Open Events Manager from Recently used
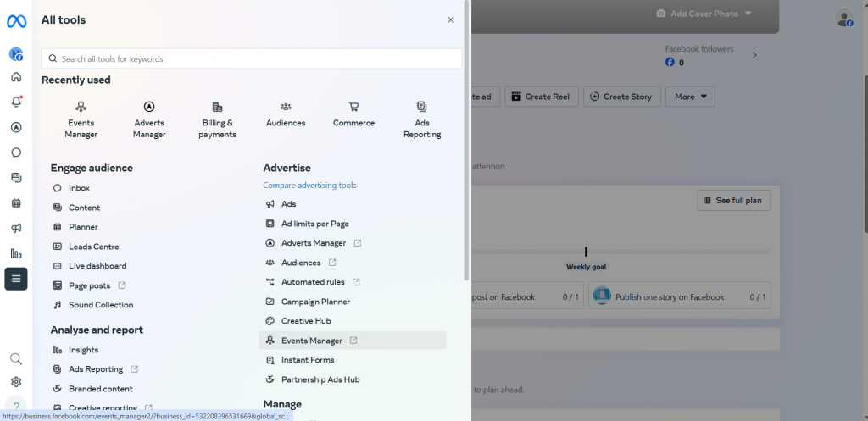Viewport: 868px width, 421px height. pyautogui.click(x=81, y=119)
